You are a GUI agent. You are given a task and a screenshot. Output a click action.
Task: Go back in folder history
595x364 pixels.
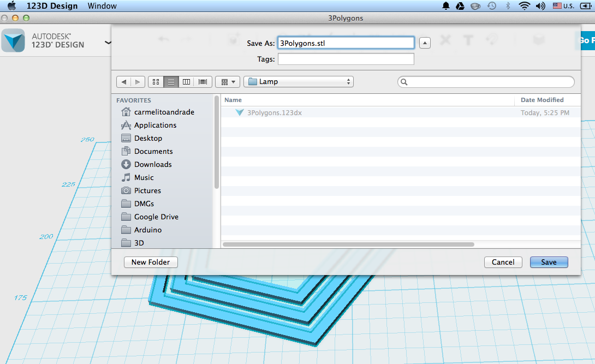[x=124, y=81]
